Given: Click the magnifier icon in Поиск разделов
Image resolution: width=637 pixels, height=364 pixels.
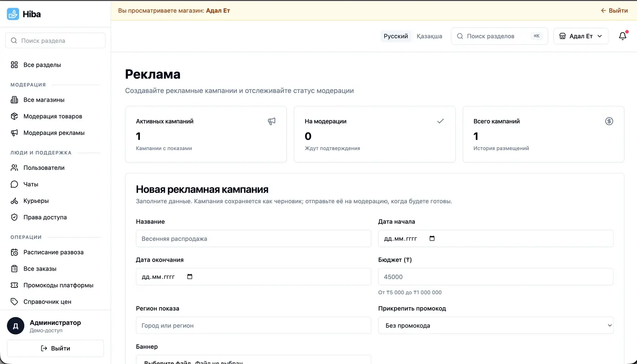Looking at the screenshot, I should [460, 36].
